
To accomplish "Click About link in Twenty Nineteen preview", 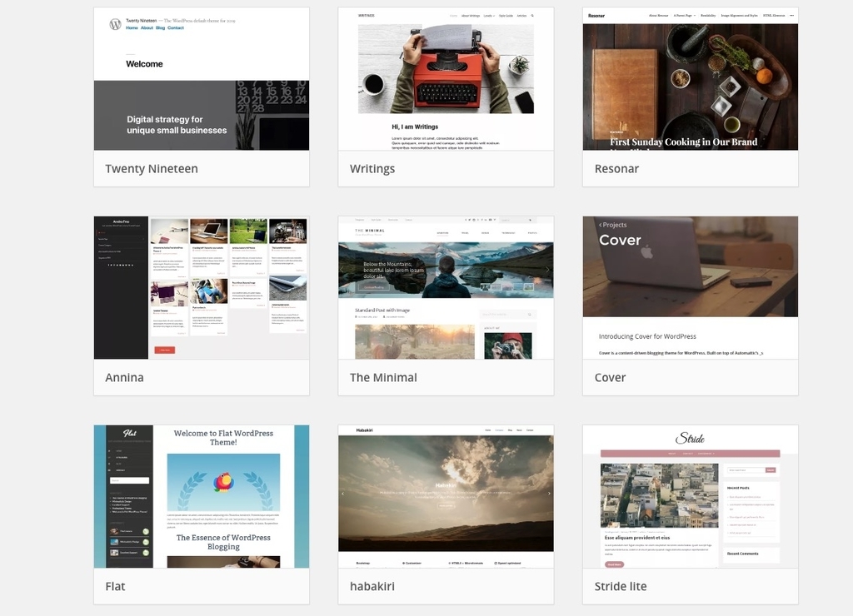I will coord(147,27).
